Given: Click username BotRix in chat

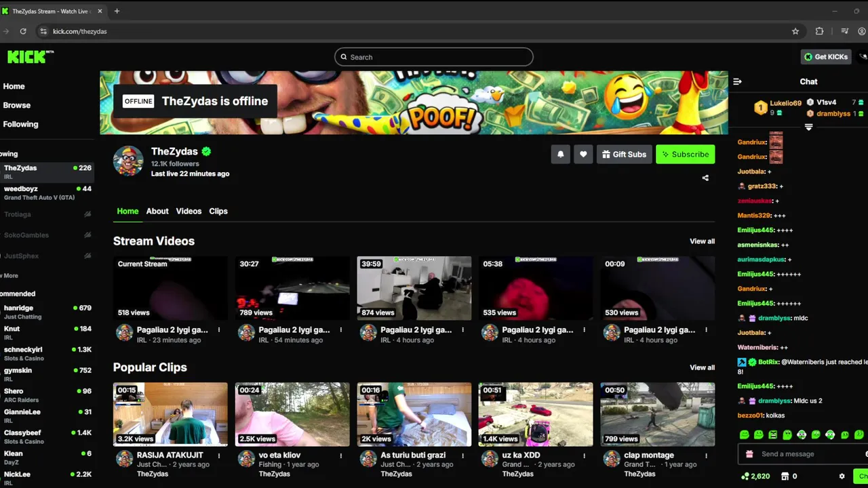Looking at the screenshot, I should [768, 362].
